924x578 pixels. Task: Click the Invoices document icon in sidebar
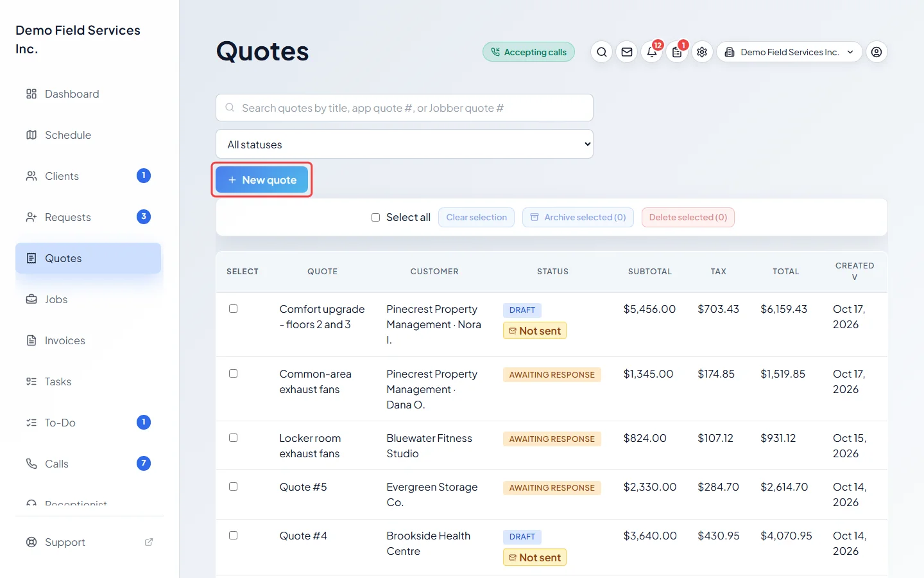pyautogui.click(x=31, y=340)
